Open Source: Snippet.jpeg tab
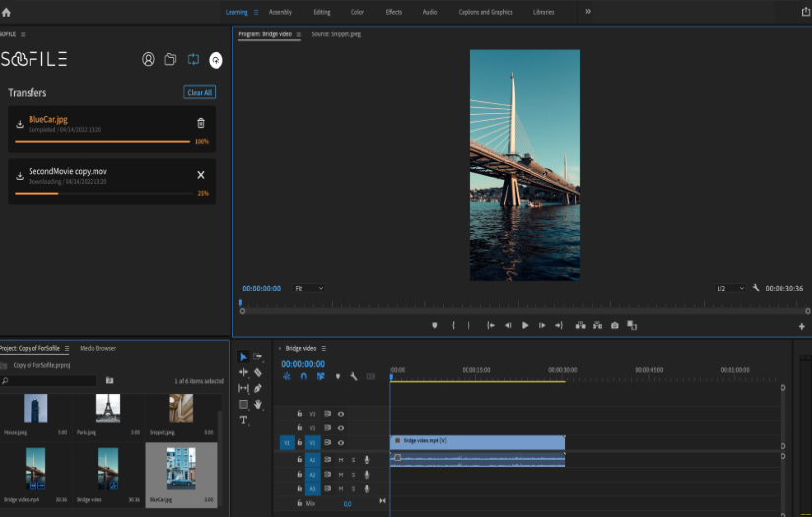Image resolution: width=812 pixels, height=517 pixels. pyautogui.click(x=336, y=34)
